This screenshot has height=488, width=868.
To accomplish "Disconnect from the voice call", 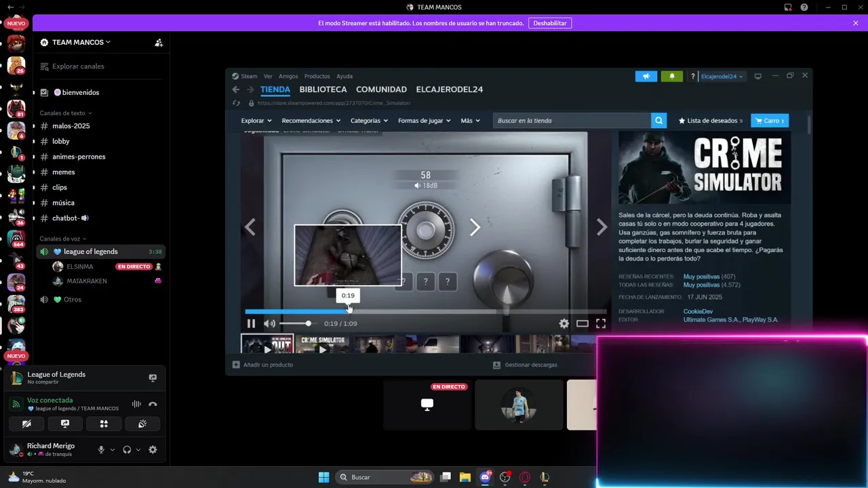I will click(x=153, y=404).
